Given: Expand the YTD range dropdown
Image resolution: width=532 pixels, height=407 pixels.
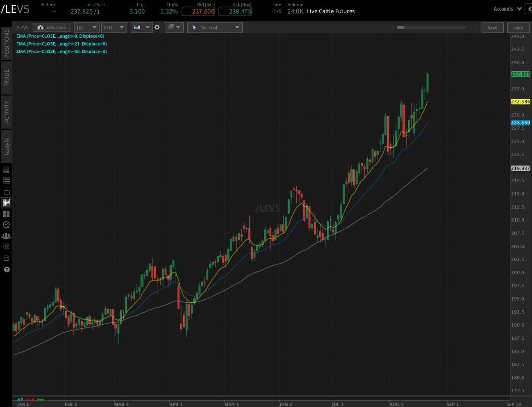Looking at the screenshot, I should 114,27.
